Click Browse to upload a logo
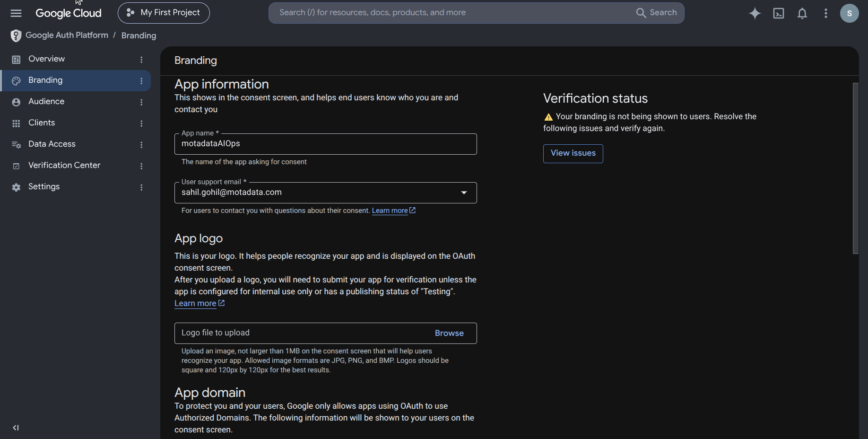868x439 pixels. [449, 333]
